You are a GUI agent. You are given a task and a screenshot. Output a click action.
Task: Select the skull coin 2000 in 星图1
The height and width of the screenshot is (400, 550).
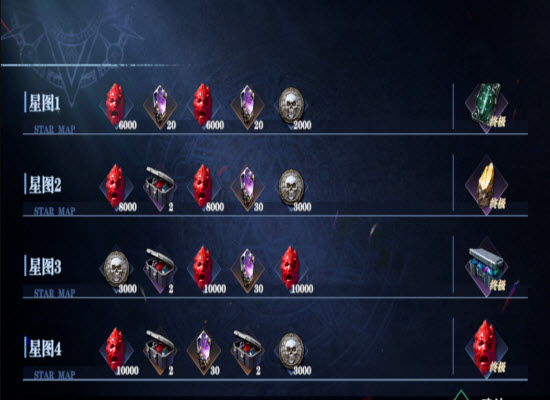tap(291, 106)
